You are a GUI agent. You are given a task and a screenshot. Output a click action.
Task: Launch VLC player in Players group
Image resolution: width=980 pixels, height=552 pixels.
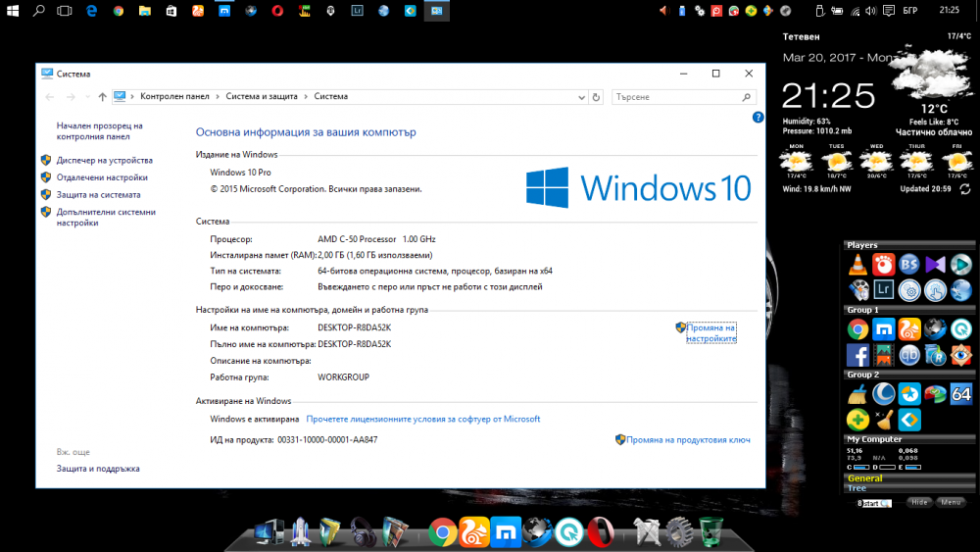pyautogui.click(x=857, y=265)
